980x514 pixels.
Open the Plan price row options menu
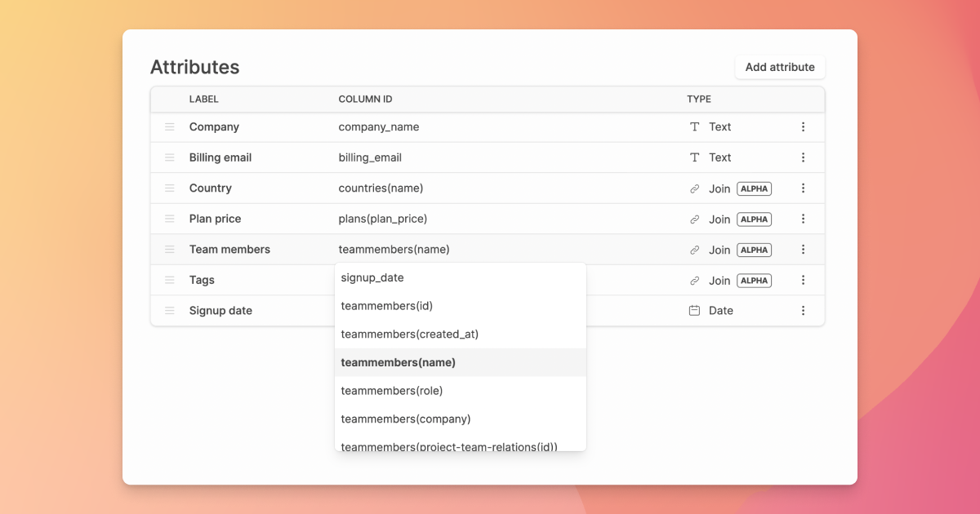coord(803,219)
